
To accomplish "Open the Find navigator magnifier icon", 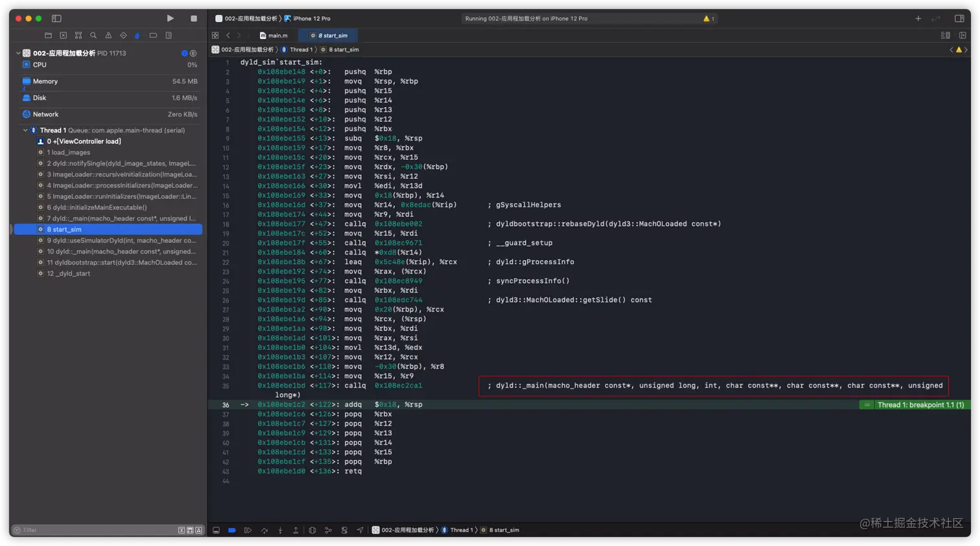I will click(x=93, y=36).
